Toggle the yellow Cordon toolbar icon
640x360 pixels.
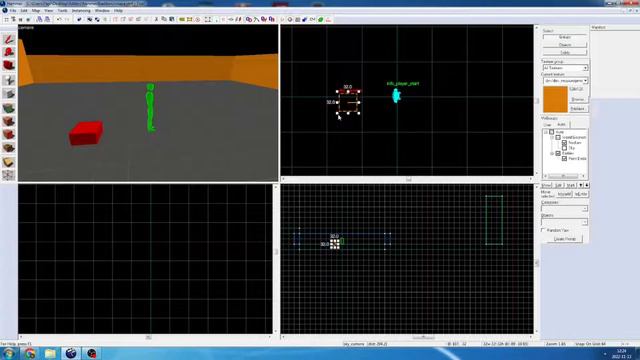(182, 19)
